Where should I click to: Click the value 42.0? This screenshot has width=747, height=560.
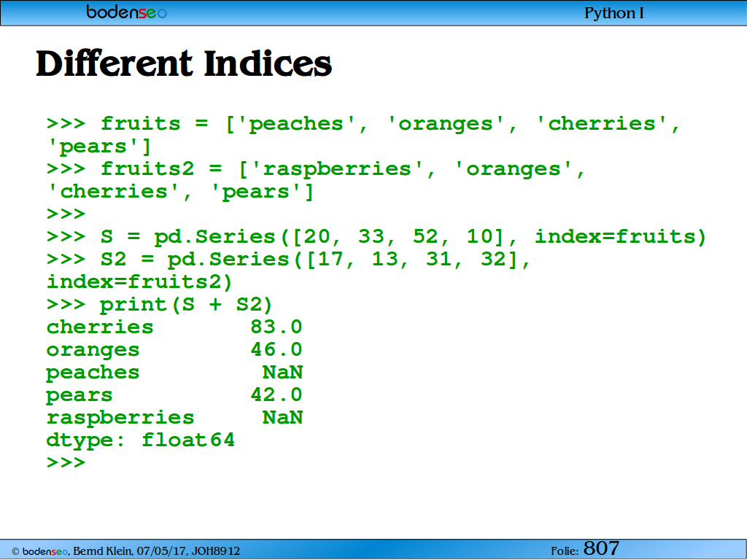click(x=276, y=394)
